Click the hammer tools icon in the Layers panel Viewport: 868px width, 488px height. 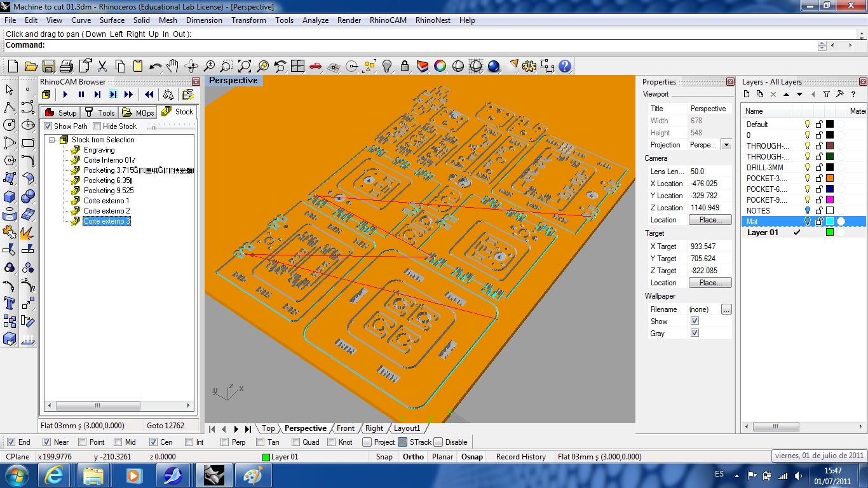pyautogui.click(x=839, y=94)
